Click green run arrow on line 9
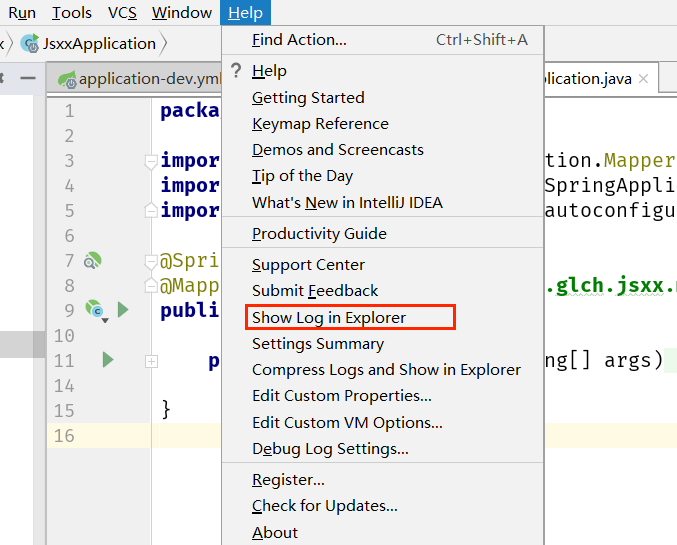The image size is (677, 545). [x=123, y=310]
